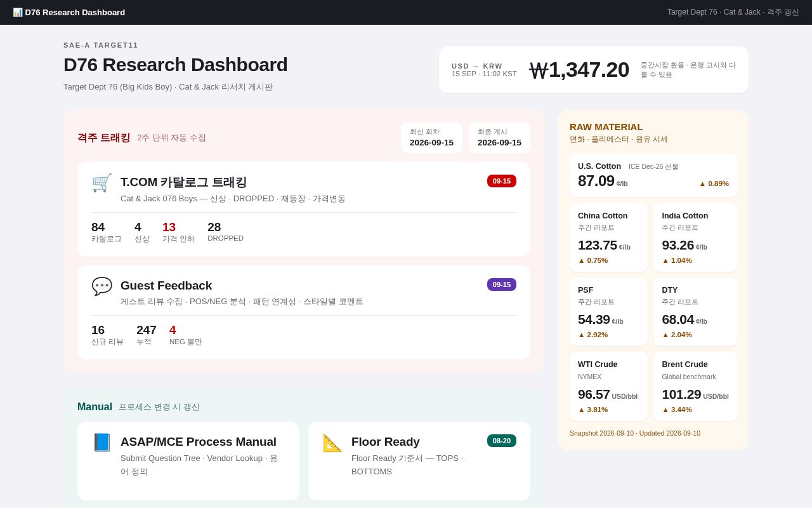Click the Snapshot 2026-09-10 footer text

point(635,433)
